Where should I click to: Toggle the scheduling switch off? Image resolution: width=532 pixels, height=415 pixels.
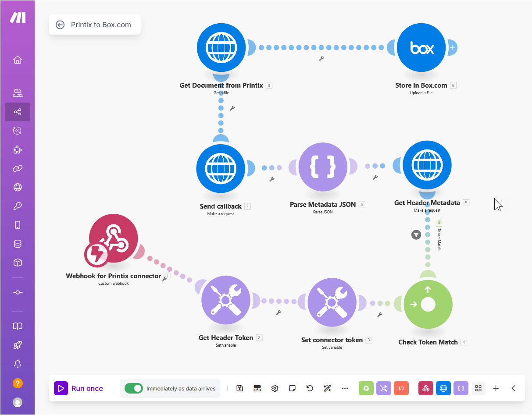[x=134, y=388]
